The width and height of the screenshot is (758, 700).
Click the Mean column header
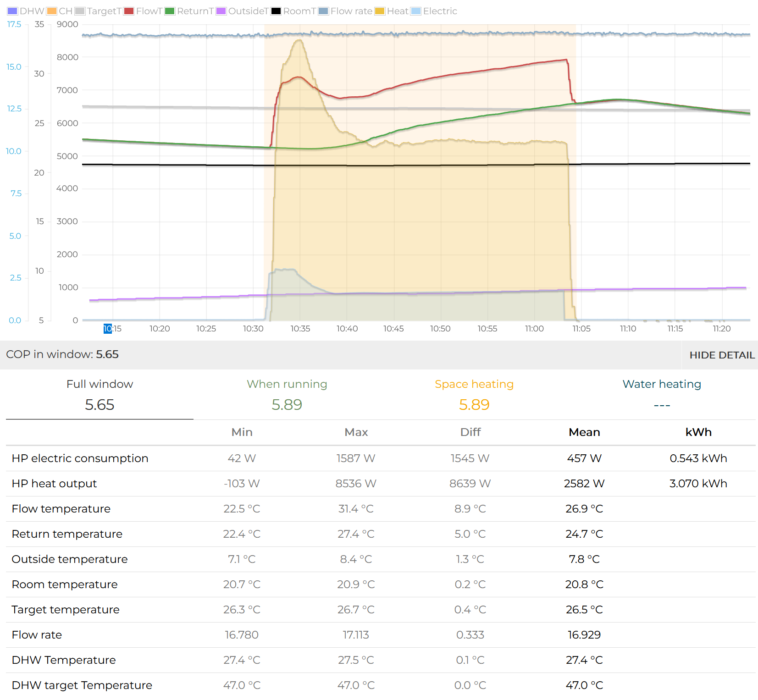(584, 432)
